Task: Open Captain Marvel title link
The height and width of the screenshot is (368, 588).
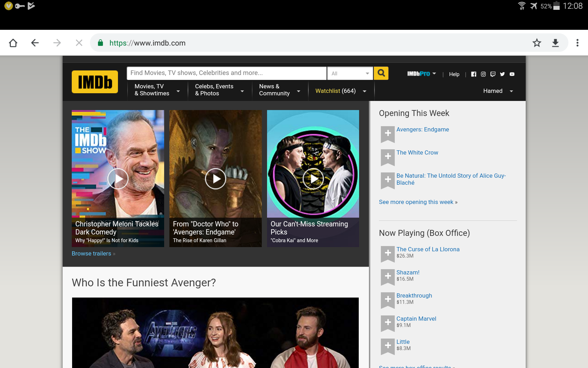Action: tap(416, 319)
